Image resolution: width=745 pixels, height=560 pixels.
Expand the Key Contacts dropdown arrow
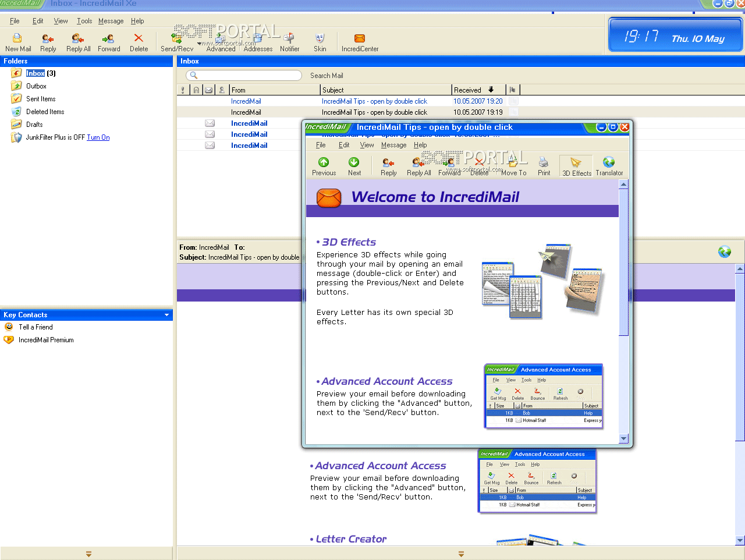pyautogui.click(x=167, y=315)
